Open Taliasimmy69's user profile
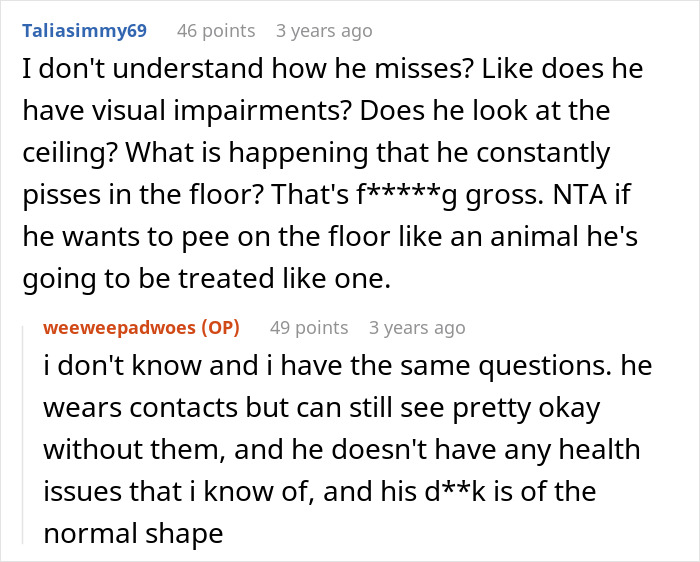This screenshot has height=562, width=700. [84, 30]
